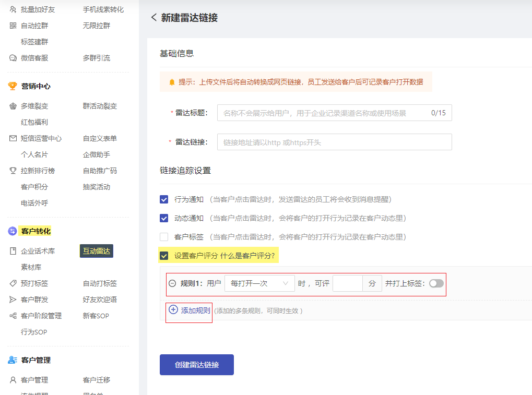The width and height of the screenshot is (532, 395).
Task: Click the plus circle icon for 添加规则
Action: click(173, 309)
